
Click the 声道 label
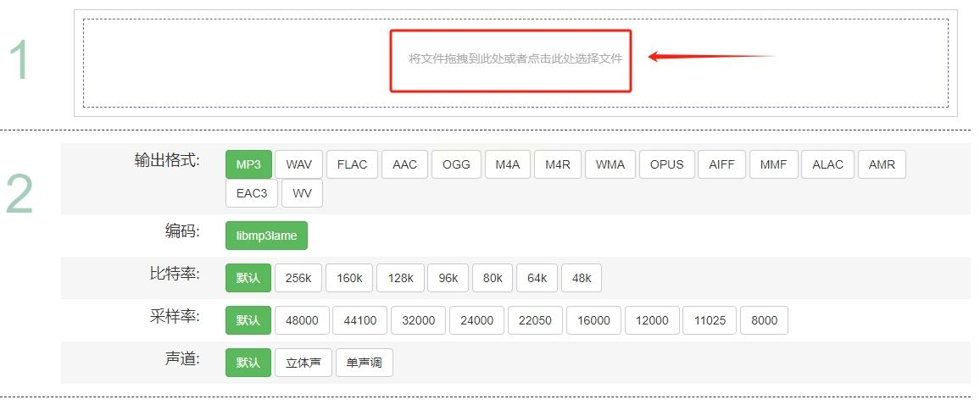coord(182,358)
